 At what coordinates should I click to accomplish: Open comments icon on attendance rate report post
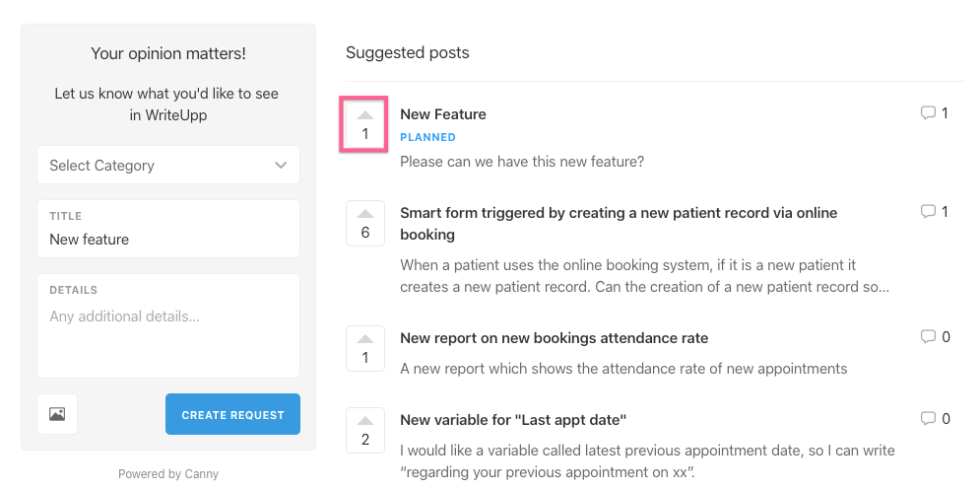pos(928,337)
